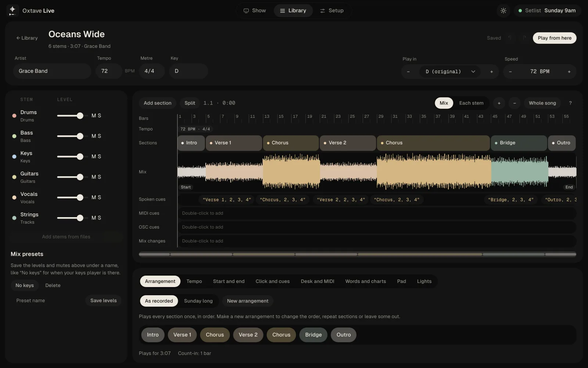Click the Drums stem color dot
588x368 pixels.
pos(14,116)
